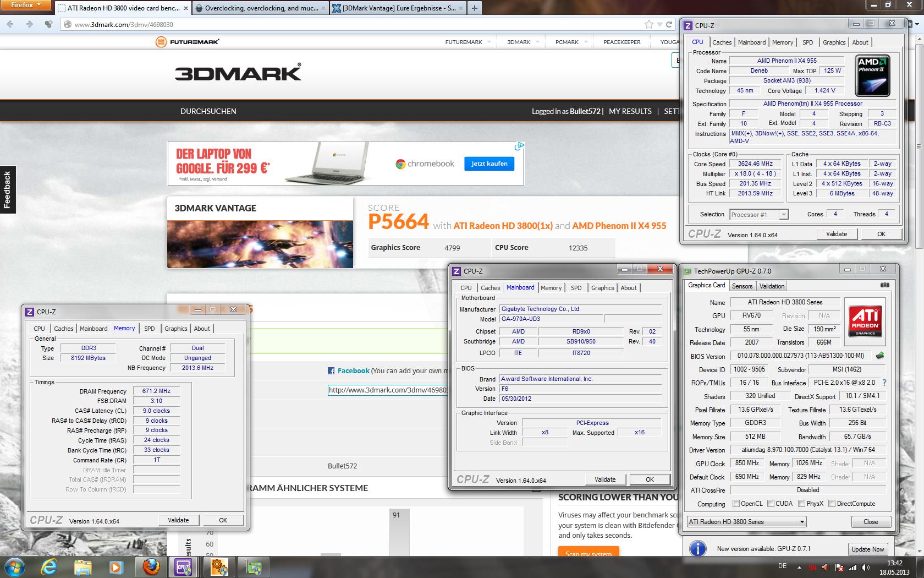This screenshot has width=924, height=578.
Task: Click the Bus Interface question mark icon
Action: click(x=884, y=383)
